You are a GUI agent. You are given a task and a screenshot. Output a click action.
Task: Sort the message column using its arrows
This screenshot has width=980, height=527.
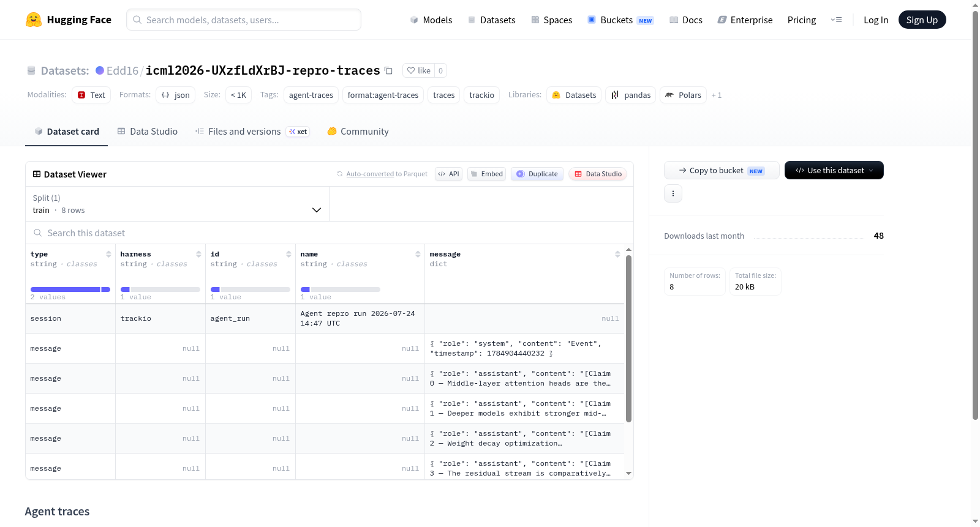click(x=617, y=254)
